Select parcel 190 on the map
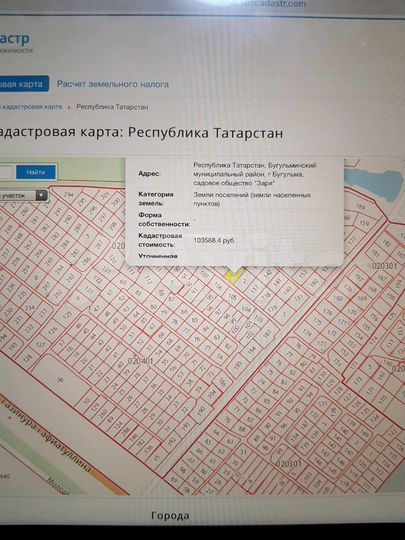This screenshot has width=405, height=540. (x=202, y=411)
